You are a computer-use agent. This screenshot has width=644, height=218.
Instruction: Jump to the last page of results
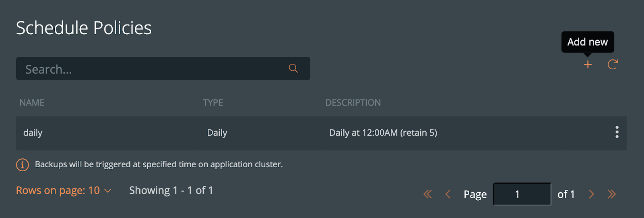point(612,194)
